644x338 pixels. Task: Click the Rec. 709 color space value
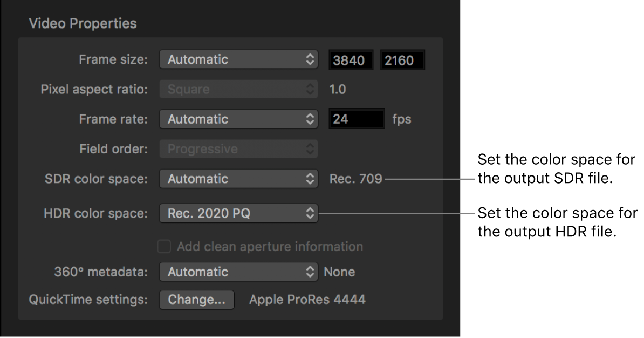[355, 179]
